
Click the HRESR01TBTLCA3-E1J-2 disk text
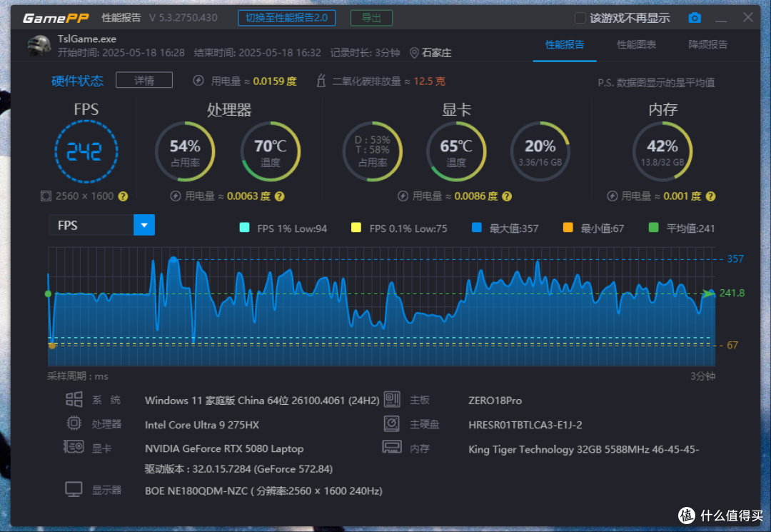pyautogui.click(x=525, y=425)
